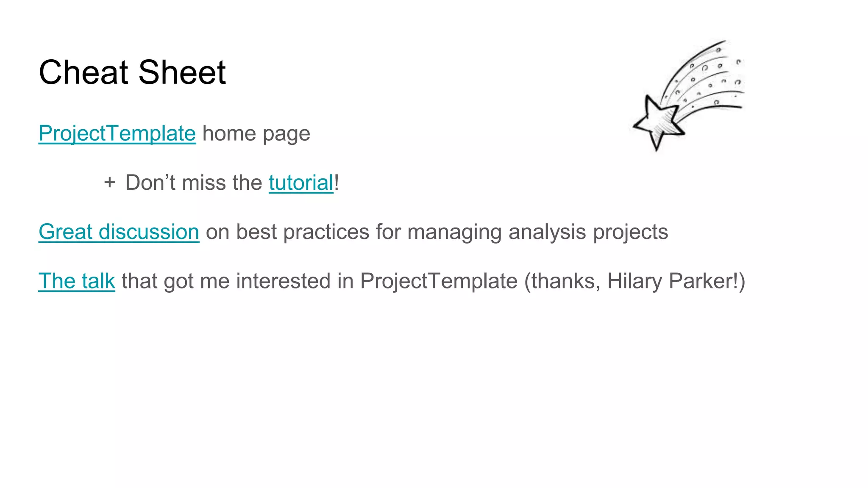The width and height of the screenshot is (868, 488).
Task: Click the 'home page' text
Action: pos(256,134)
